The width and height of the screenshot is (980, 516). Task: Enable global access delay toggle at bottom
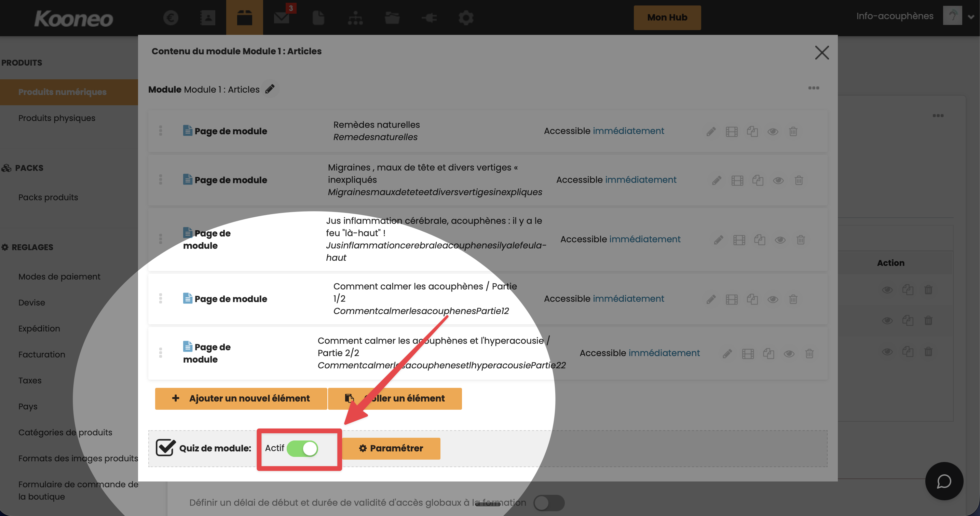(x=548, y=503)
